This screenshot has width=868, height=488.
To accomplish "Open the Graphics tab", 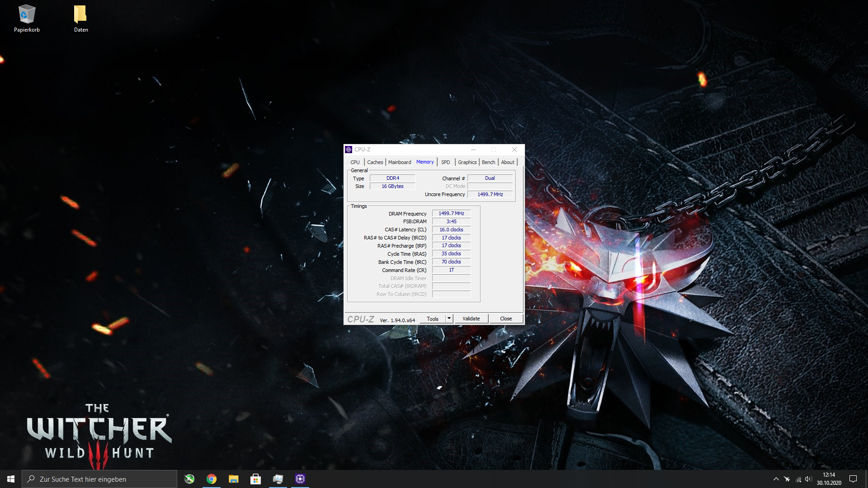I will [467, 162].
